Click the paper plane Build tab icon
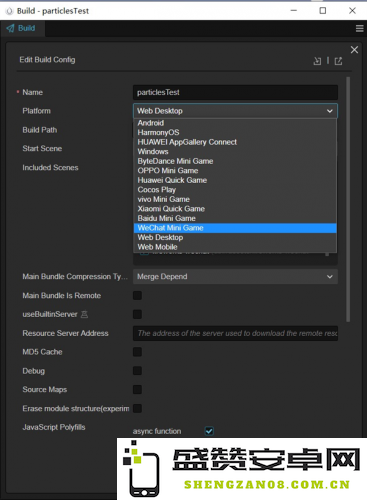 tap(11, 28)
